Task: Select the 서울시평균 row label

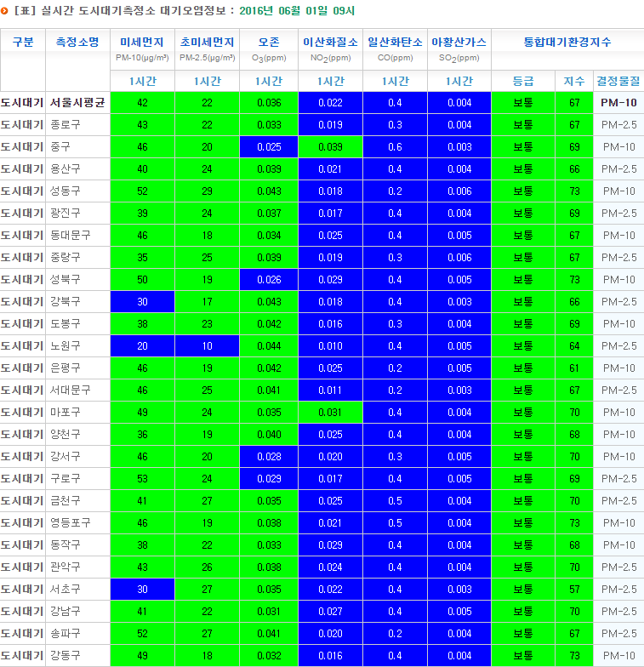Action: point(77,102)
